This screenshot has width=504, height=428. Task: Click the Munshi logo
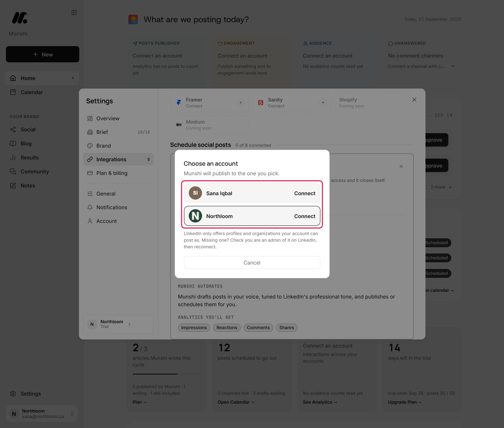20,18
